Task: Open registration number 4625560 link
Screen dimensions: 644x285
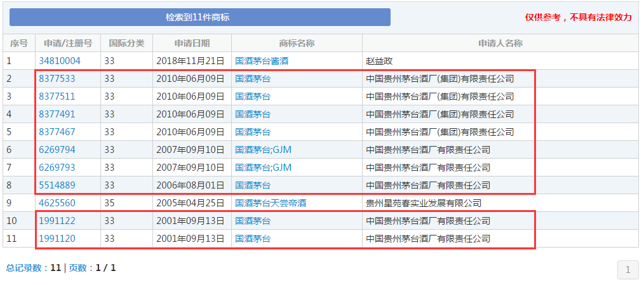Action: pos(57,203)
